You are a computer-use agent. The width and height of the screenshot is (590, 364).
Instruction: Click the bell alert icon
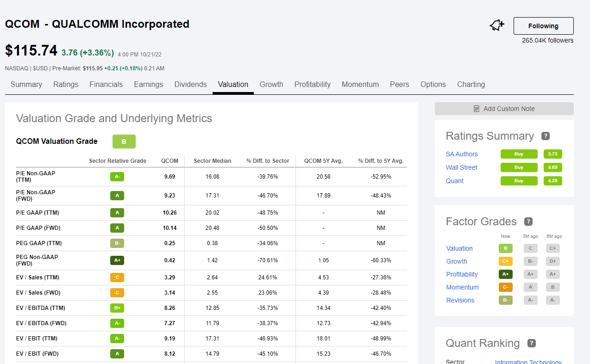pos(497,25)
